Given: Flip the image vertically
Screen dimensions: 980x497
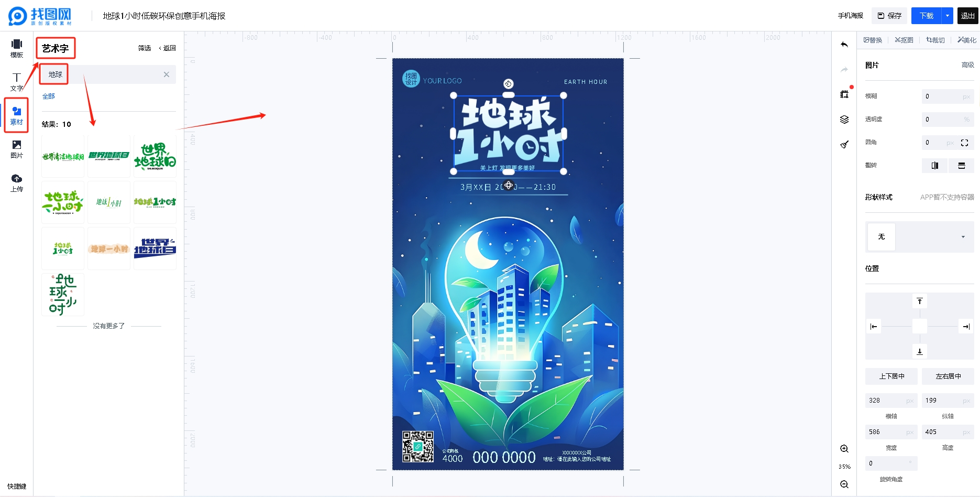Looking at the screenshot, I should tap(962, 166).
